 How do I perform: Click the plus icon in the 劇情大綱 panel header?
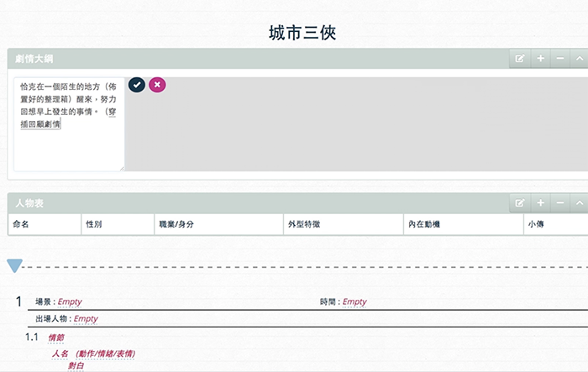pyautogui.click(x=540, y=59)
